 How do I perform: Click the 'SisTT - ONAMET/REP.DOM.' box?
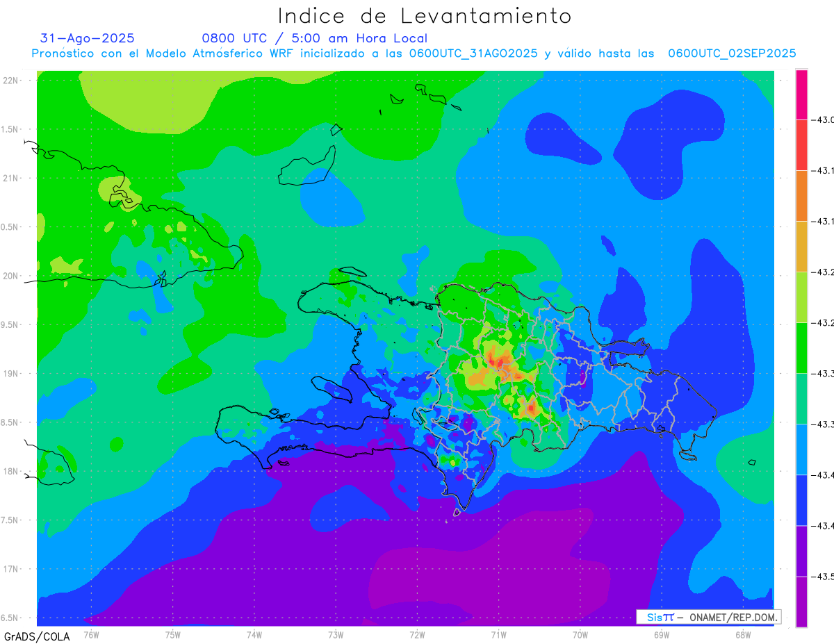pyautogui.click(x=708, y=617)
